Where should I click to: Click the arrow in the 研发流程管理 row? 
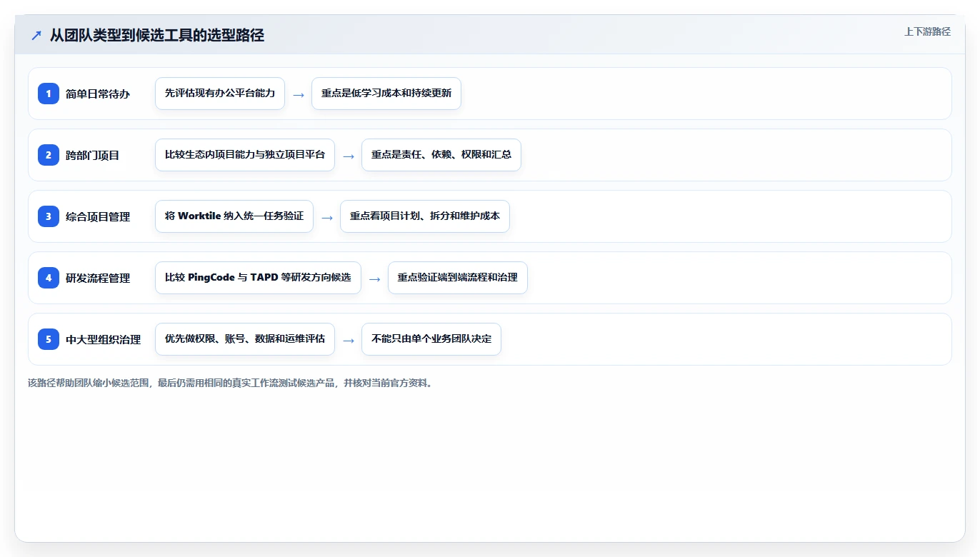(x=375, y=278)
